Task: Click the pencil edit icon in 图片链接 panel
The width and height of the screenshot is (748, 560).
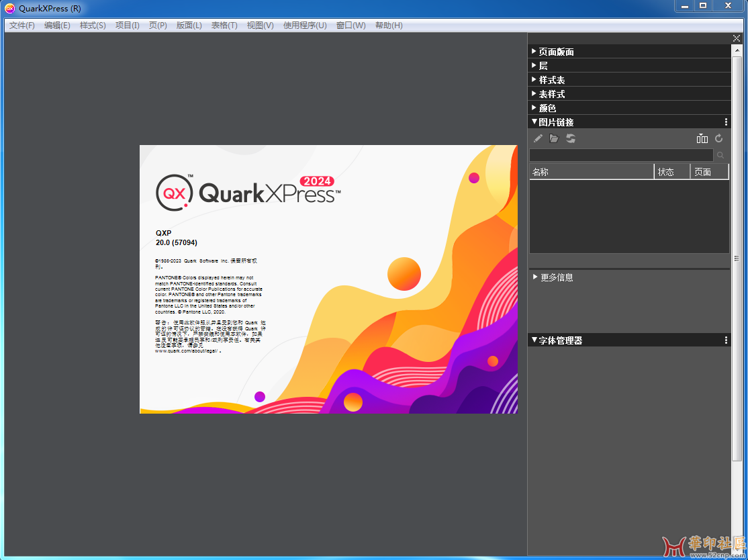Action: pos(538,138)
